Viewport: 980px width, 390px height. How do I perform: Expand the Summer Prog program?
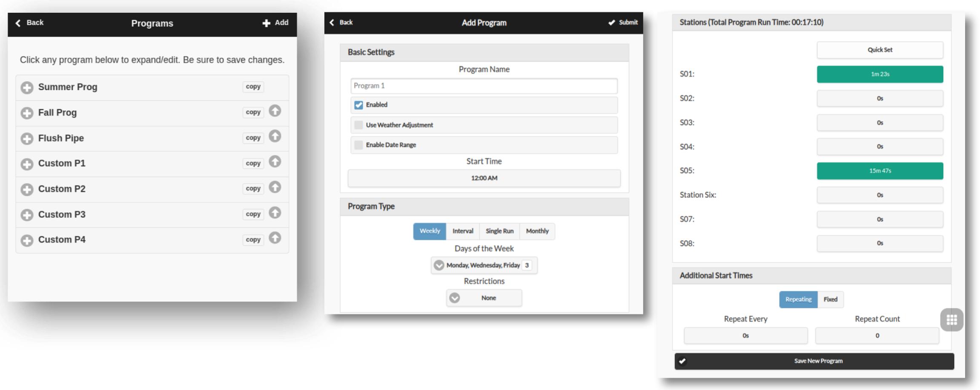click(27, 88)
